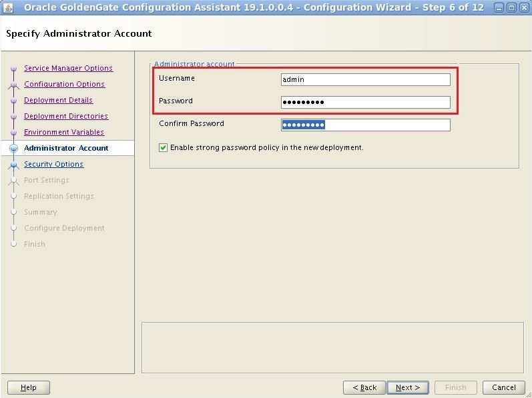Click the active step marker beside Administrator Account
This screenshot has width=532, height=398.
[13, 148]
